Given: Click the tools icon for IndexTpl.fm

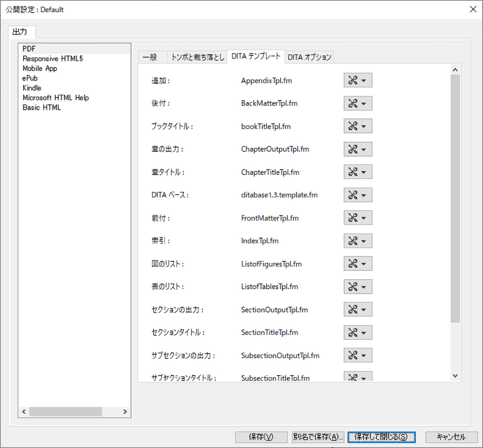Looking at the screenshot, I should coord(353,241).
